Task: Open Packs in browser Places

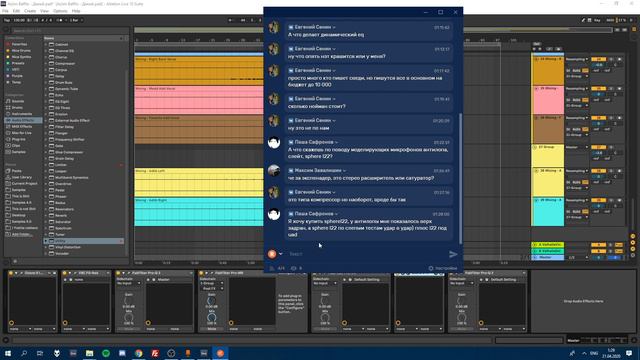Action: click(16, 171)
